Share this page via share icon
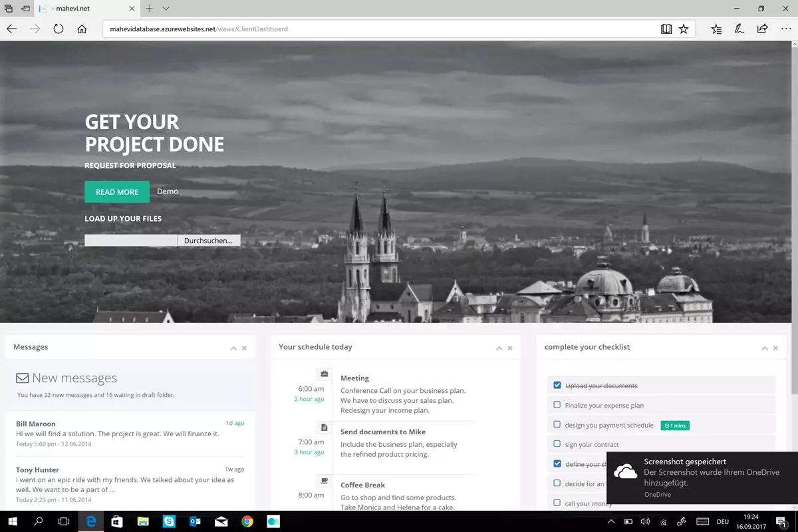Image resolution: width=798 pixels, height=532 pixels. click(x=762, y=29)
